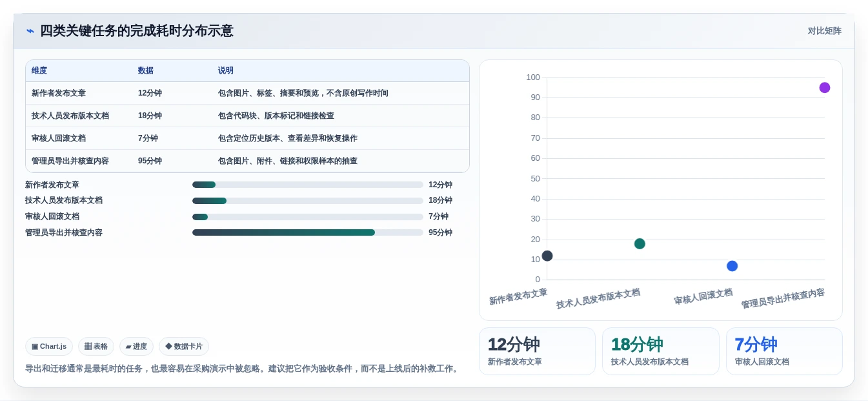The image size is (868, 401).
Task: Click the lightning icon beside the title
Action: point(30,31)
